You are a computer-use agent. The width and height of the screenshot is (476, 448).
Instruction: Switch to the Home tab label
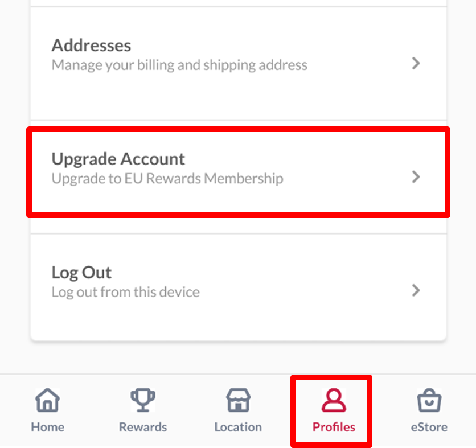pos(47,427)
